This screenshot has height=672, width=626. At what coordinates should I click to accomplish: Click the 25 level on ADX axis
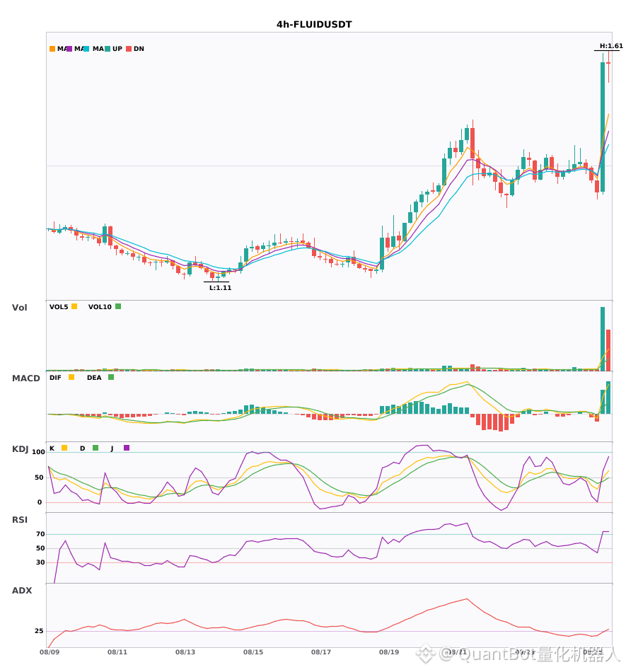[x=39, y=631]
